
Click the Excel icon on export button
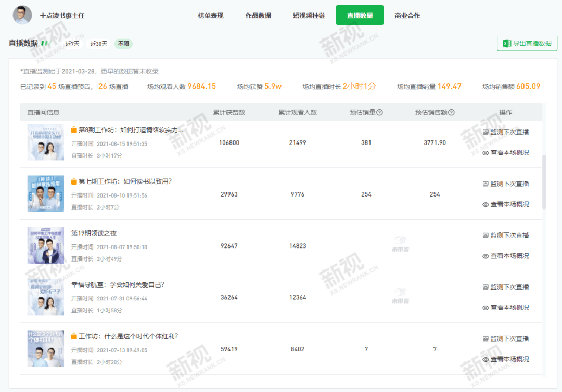507,43
